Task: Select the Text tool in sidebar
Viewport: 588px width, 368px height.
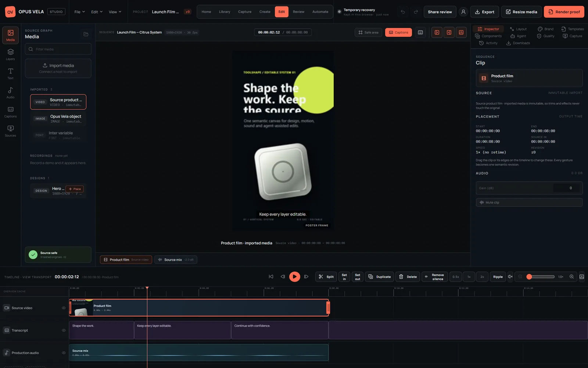Action: point(10,74)
